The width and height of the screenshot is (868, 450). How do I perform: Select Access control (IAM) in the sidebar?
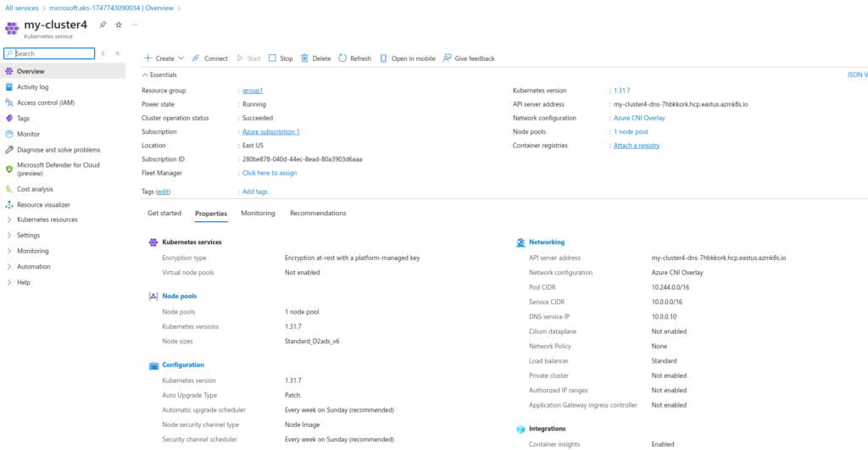click(x=46, y=103)
